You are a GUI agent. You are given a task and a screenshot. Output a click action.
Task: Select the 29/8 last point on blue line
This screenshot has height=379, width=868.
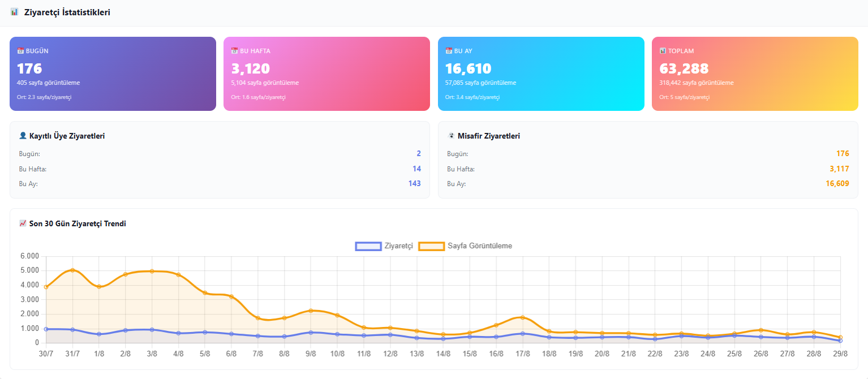click(x=840, y=341)
